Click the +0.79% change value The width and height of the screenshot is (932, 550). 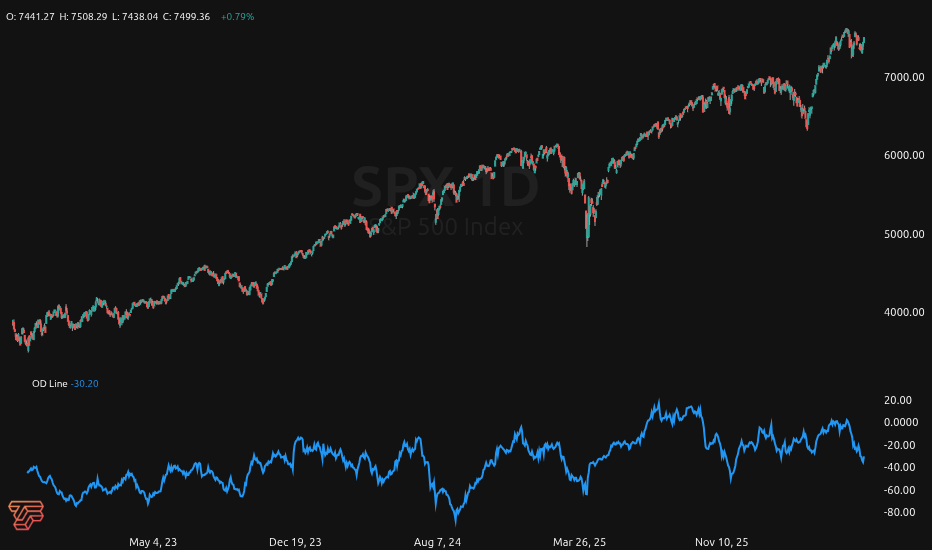(237, 17)
